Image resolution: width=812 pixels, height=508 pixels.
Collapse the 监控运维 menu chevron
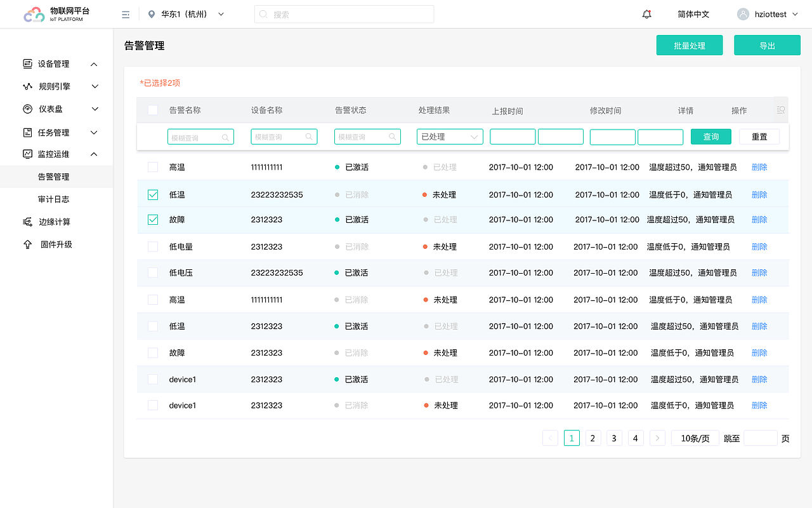(x=94, y=154)
